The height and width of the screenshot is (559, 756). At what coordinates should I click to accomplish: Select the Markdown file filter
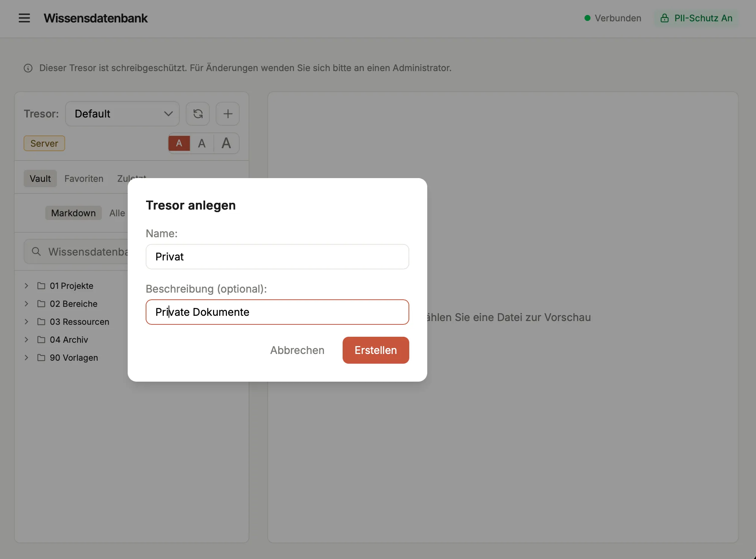73,213
